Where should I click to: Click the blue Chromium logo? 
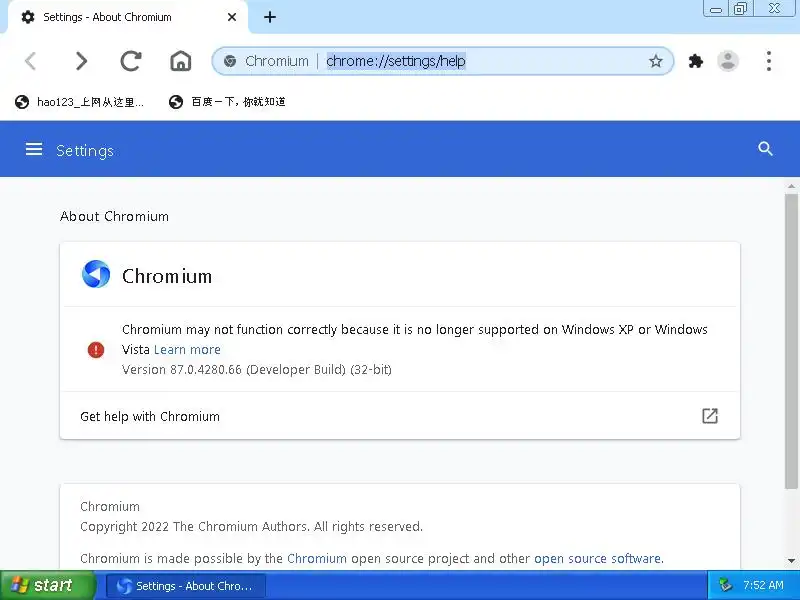96,274
